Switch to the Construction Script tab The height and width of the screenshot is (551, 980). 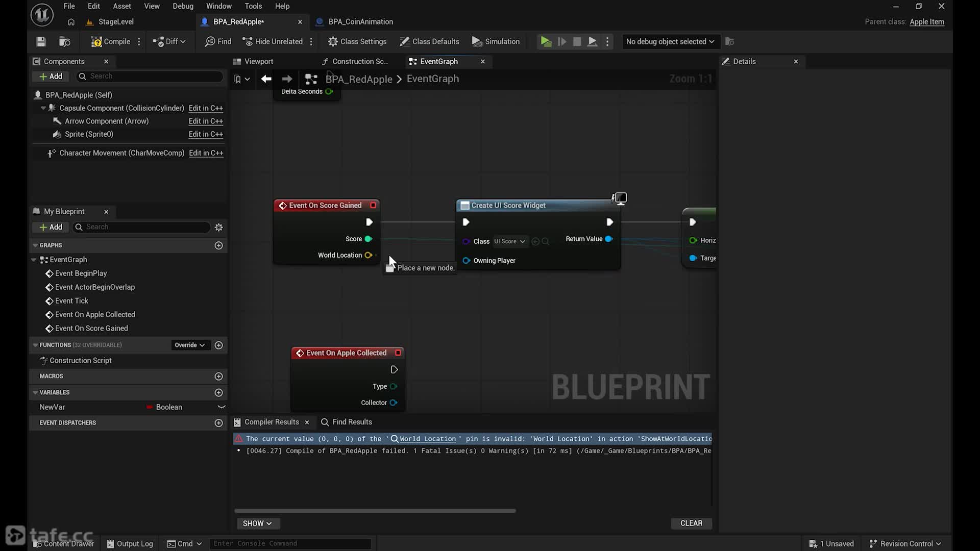355,62
